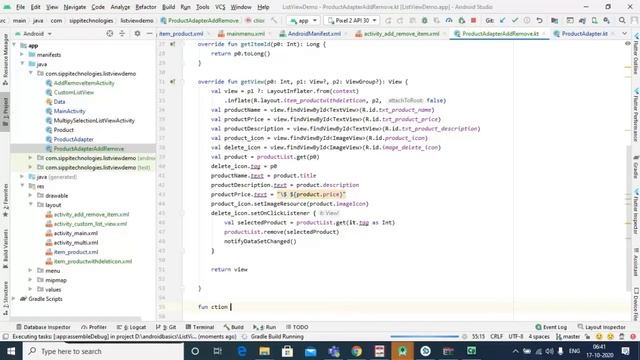Start debugging with the green bug icon
This screenshot has width=640, height=360.
(x=424, y=20)
